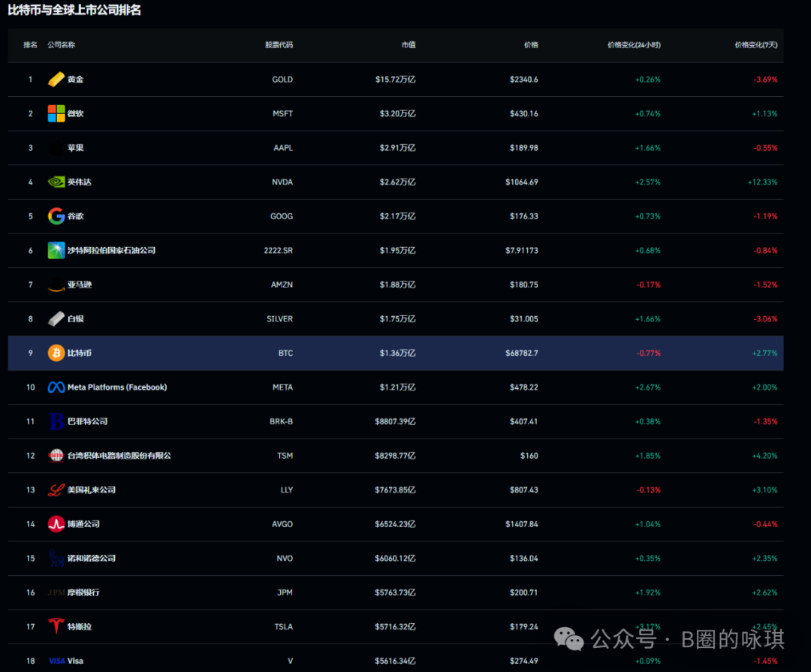Click the Amazon smile logo icon

[x=56, y=285]
